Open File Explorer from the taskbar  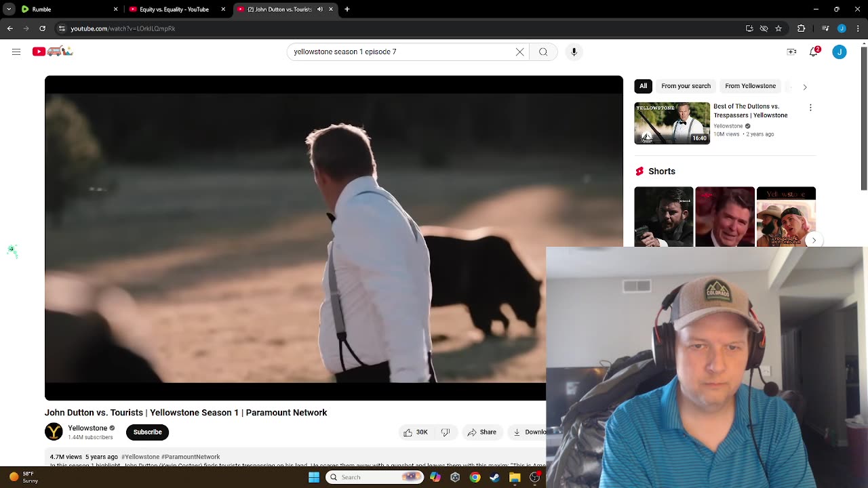515,477
